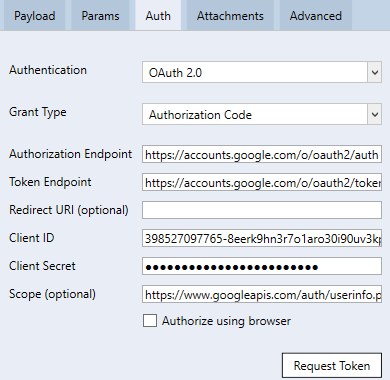Image resolution: width=390 pixels, height=380 pixels.
Task: Switch to the Payload tab
Action: [35, 15]
